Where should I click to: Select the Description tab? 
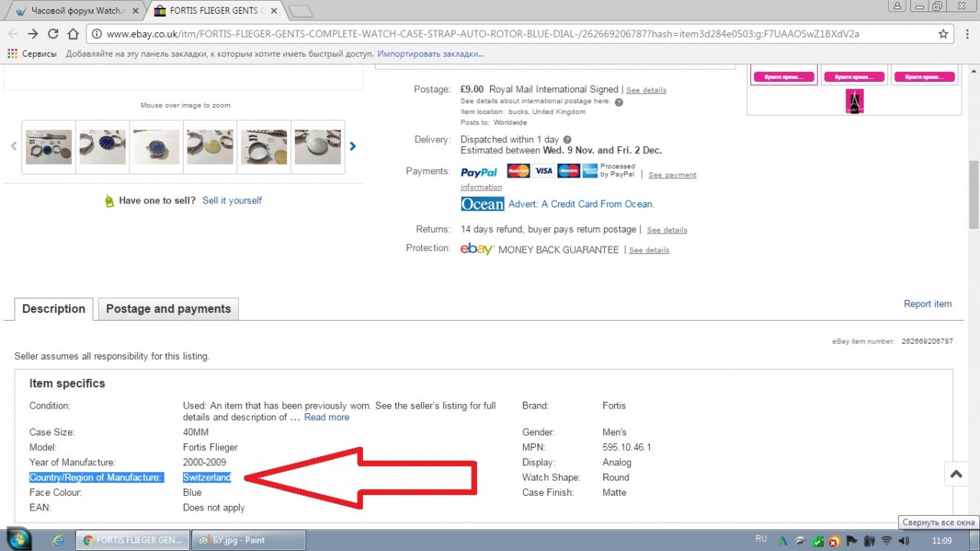tap(54, 309)
